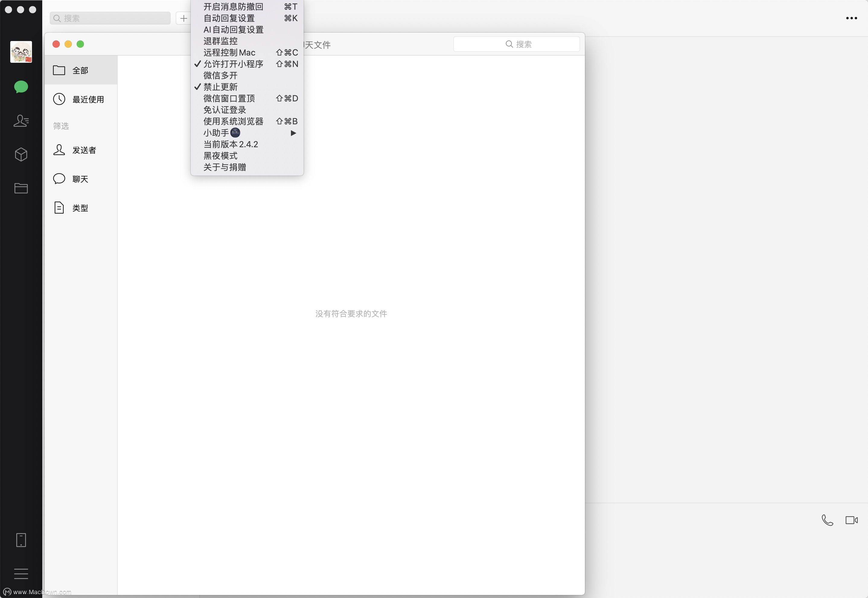The width and height of the screenshot is (868, 598).
Task: Start a video call
Action: coord(851,520)
